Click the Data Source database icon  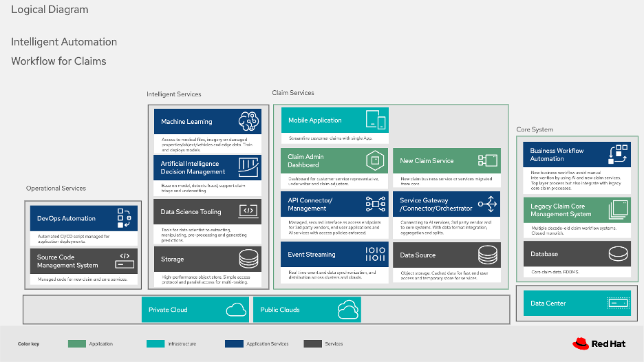[x=488, y=255]
